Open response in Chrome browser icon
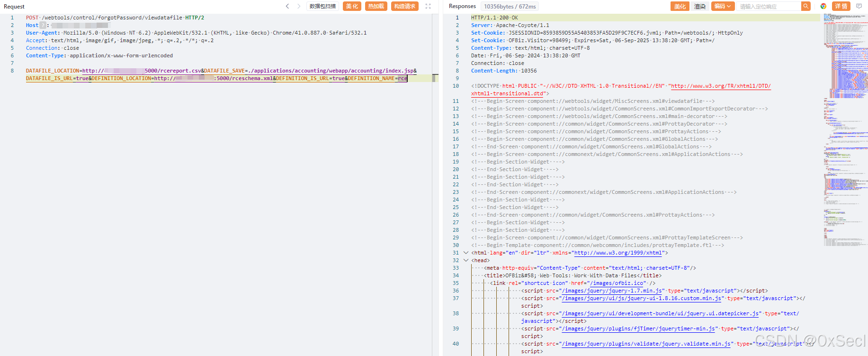868x356 pixels. [x=823, y=6]
